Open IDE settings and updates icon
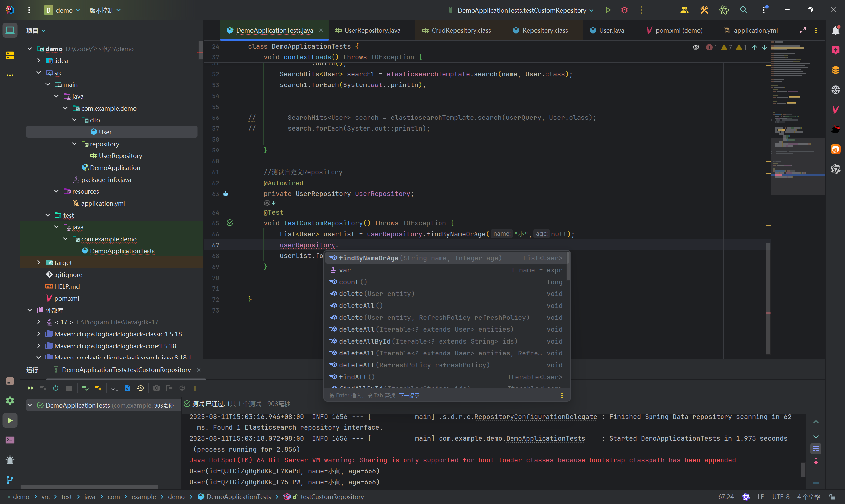Screen dimensions: 845x504 click(x=764, y=10)
